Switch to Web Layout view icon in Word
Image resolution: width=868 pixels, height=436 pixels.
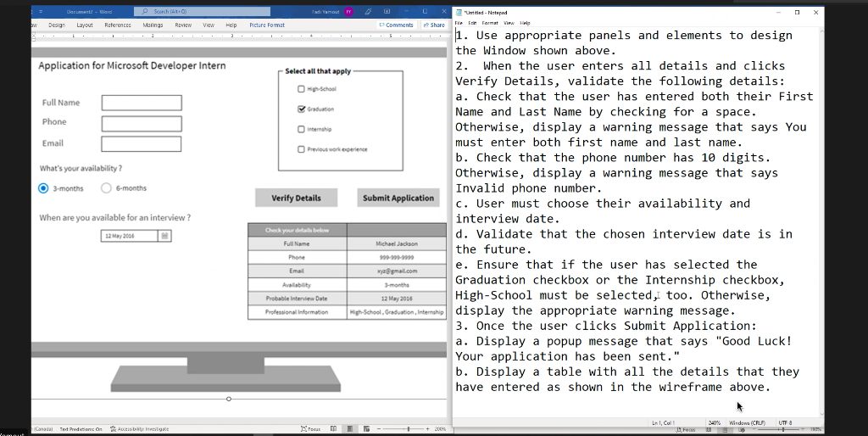pyautogui.click(x=366, y=429)
